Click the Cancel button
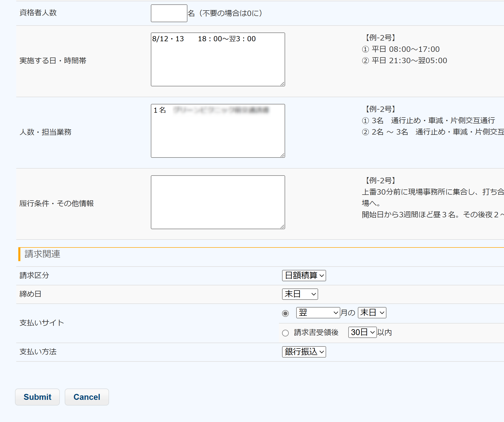Image resolution: width=504 pixels, height=422 pixels. [87, 397]
